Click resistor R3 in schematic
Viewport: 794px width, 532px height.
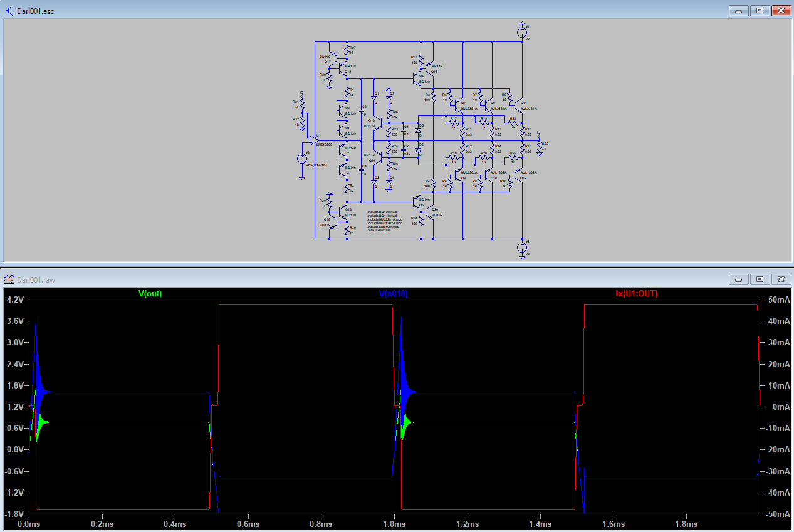434,97
